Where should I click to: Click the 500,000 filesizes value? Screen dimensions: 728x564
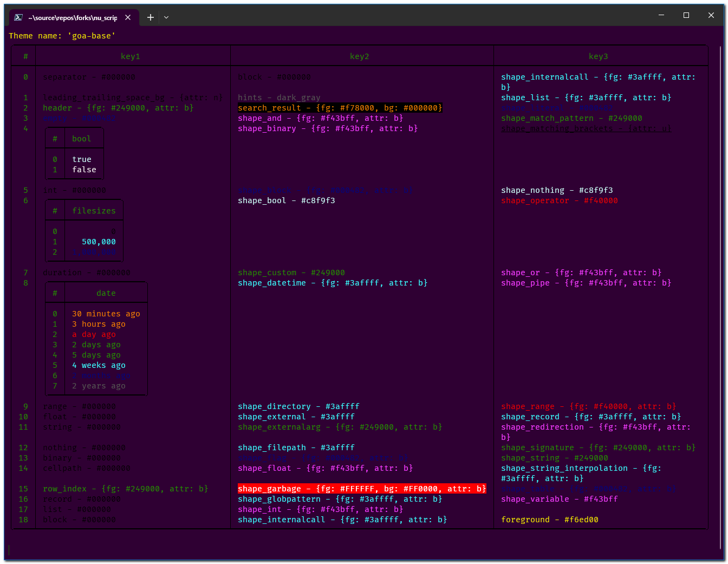pyautogui.click(x=99, y=242)
